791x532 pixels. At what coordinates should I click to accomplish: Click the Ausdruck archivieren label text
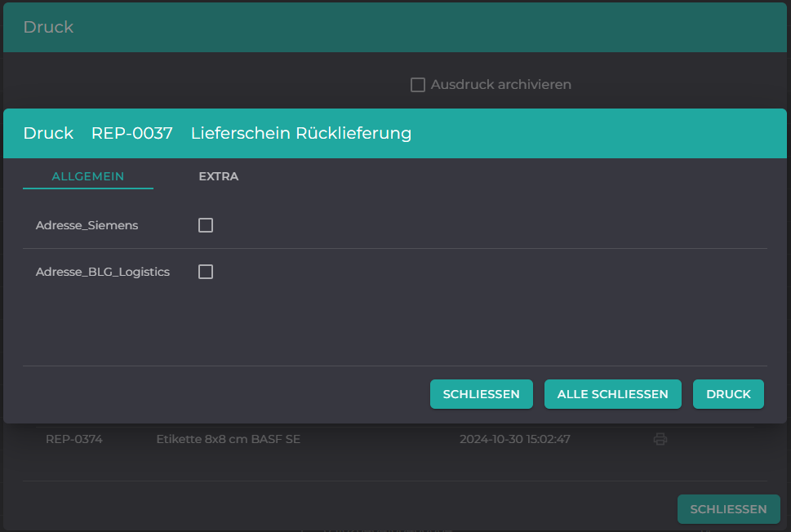pyautogui.click(x=501, y=85)
